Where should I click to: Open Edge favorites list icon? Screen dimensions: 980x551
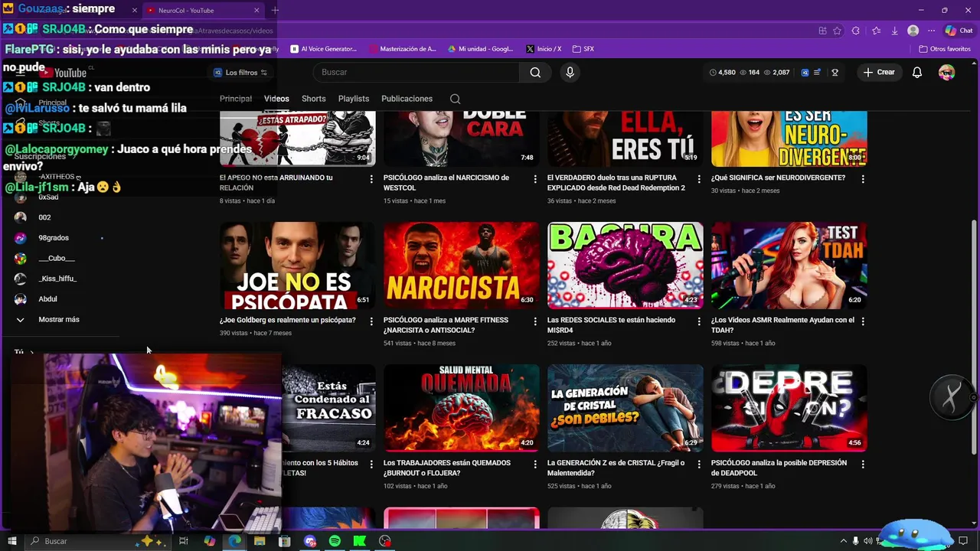pos(876,31)
